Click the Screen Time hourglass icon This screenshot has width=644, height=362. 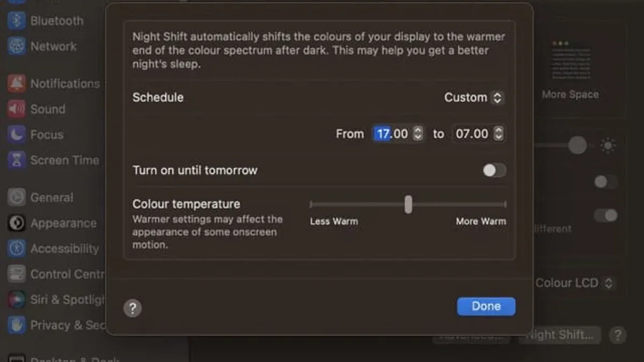click(x=17, y=160)
